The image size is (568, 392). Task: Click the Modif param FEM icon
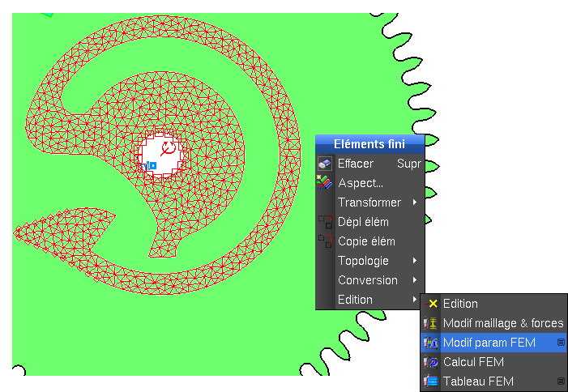tap(431, 343)
